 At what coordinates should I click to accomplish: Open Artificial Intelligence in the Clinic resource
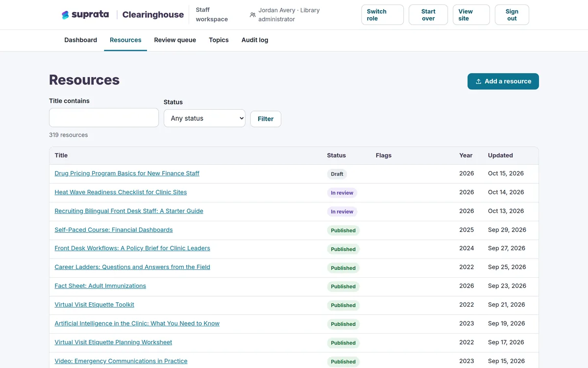click(x=137, y=323)
